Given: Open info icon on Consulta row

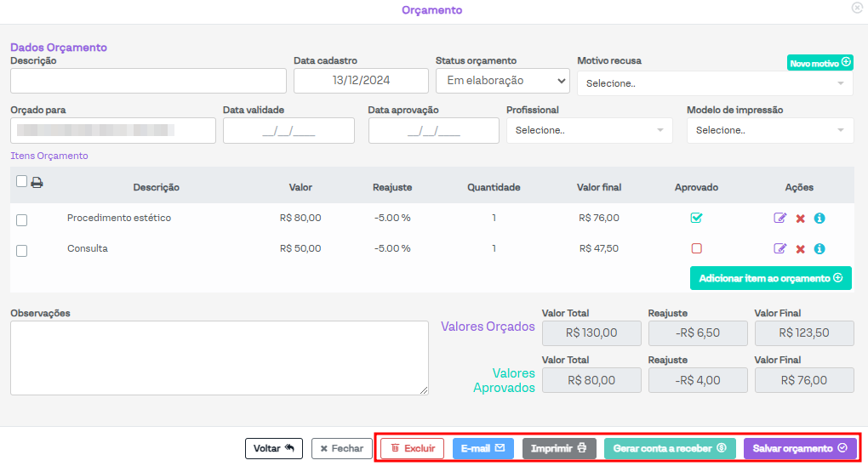Looking at the screenshot, I should pos(819,248).
